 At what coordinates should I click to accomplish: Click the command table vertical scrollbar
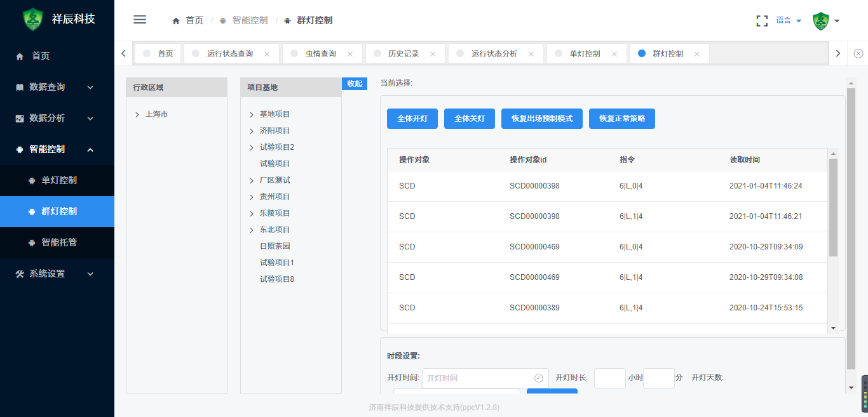point(833,208)
